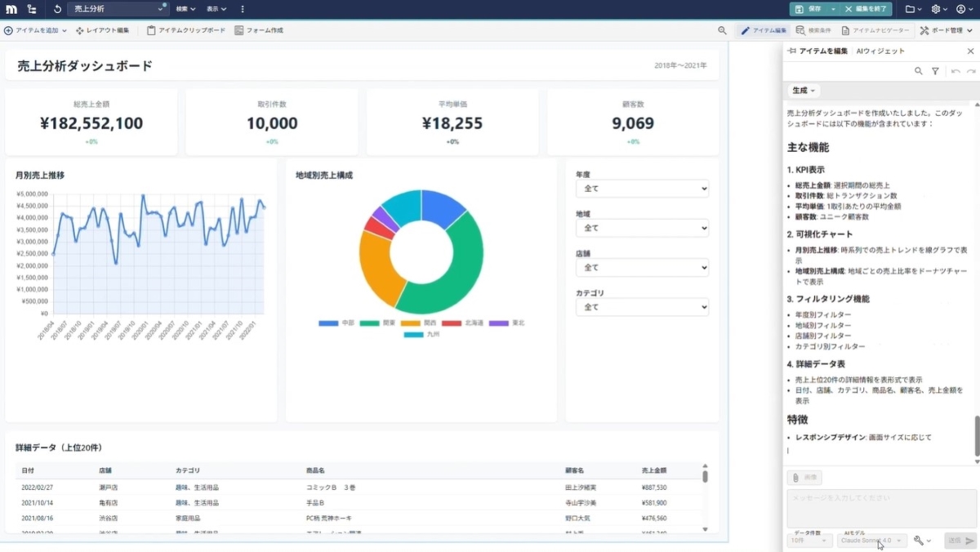
Task: Switch to アイテムナビゲーター mode
Action: [x=875, y=30]
